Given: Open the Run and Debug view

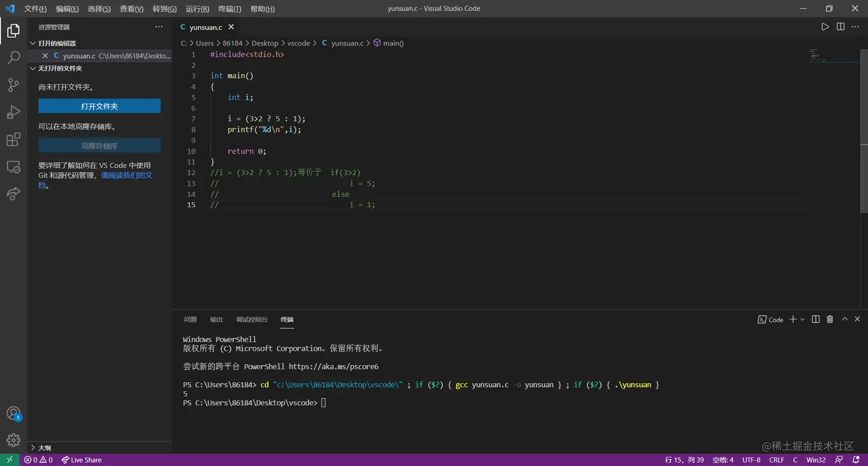Looking at the screenshot, I should tap(13, 112).
